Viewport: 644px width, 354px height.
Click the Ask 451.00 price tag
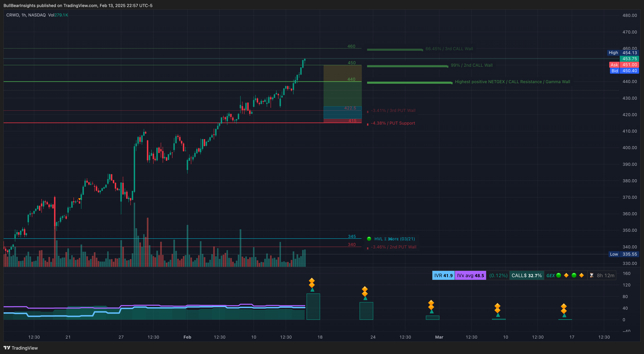624,65
